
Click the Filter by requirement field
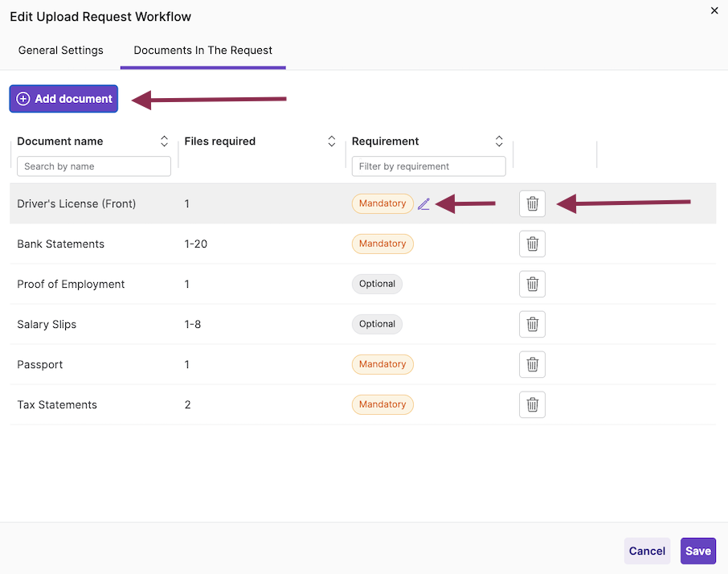[428, 166]
